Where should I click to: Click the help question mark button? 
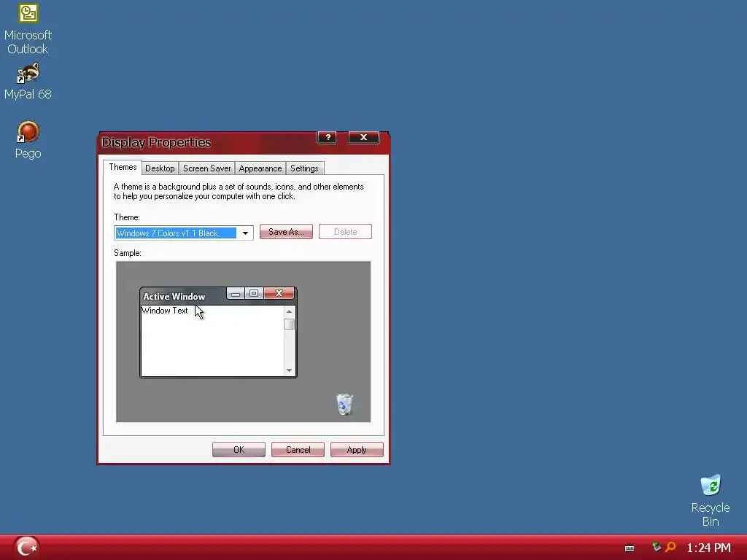pos(328,137)
